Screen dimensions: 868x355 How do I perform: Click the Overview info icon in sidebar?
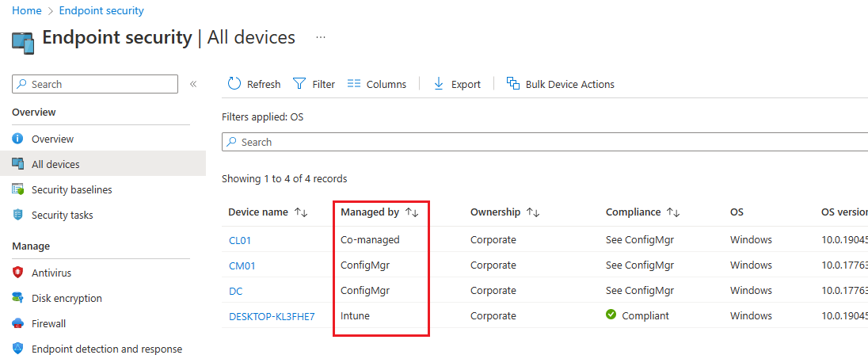pos(17,139)
